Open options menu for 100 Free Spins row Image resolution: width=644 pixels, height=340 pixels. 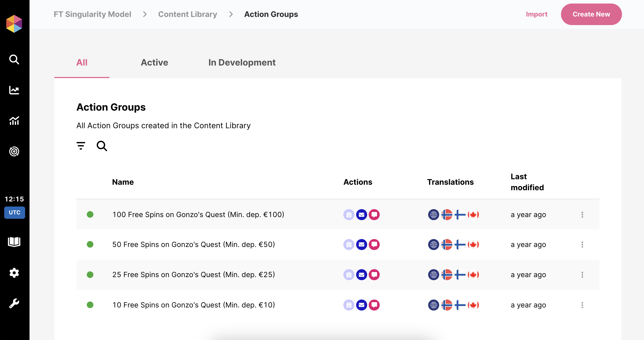click(582, 215)
